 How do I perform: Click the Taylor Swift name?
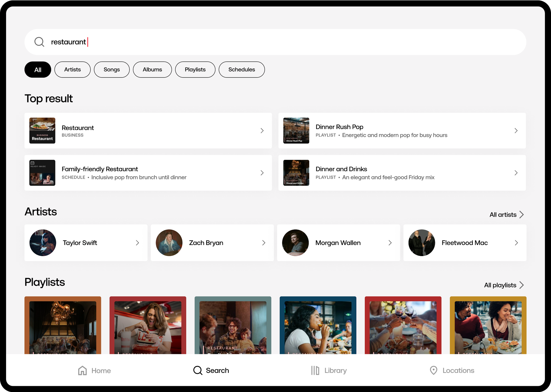[80, 243]
